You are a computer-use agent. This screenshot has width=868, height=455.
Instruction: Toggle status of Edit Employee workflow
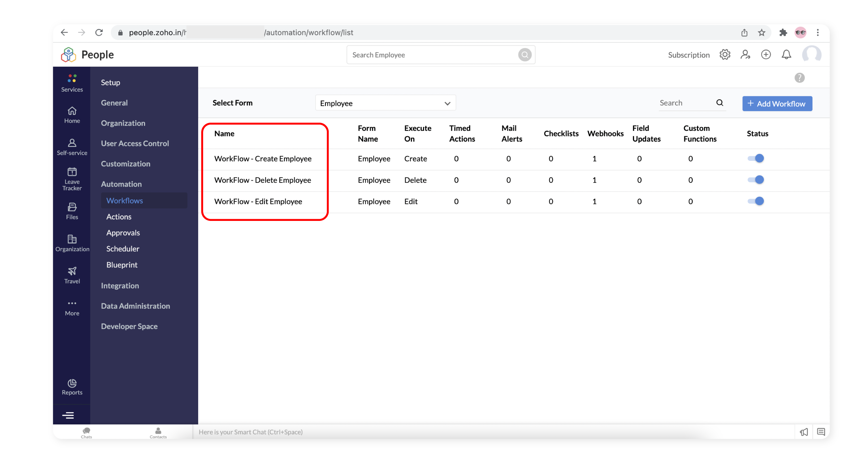(x=756, y=201)
